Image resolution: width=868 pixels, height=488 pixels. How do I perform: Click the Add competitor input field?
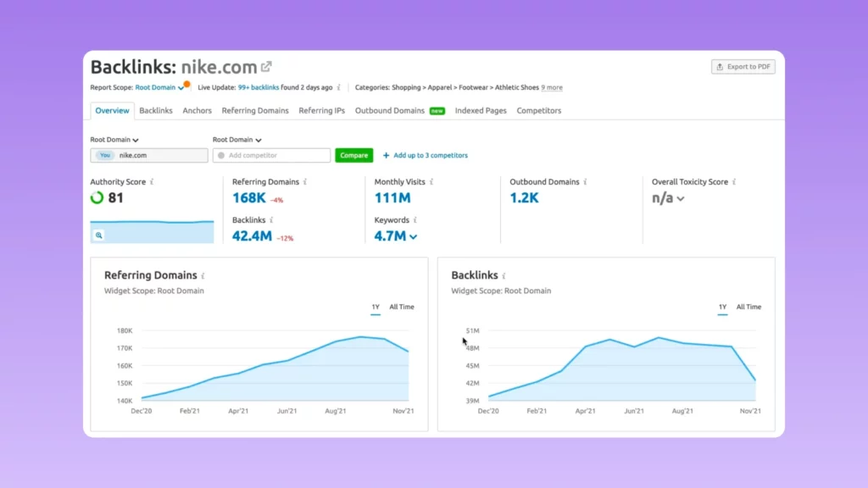(272, 156)
